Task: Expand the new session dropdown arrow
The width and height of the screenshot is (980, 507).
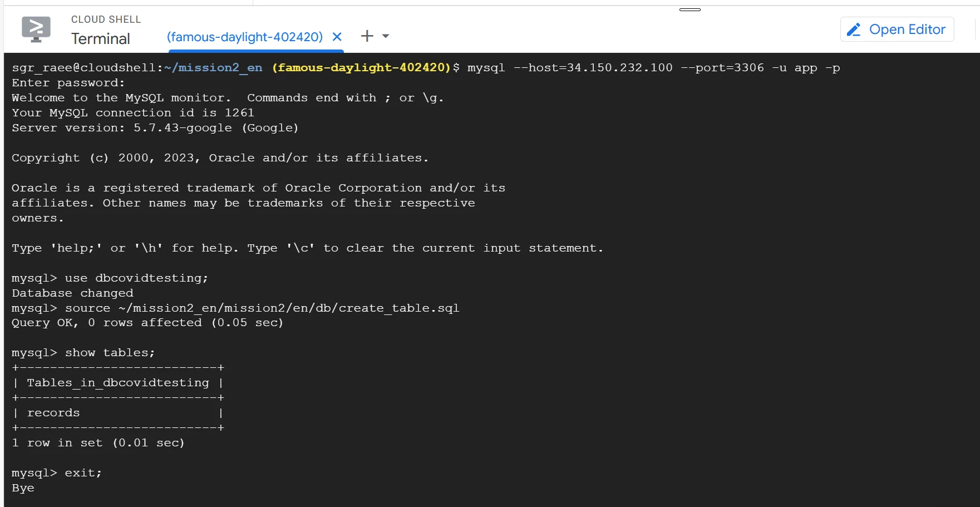Action: [386, 36]
